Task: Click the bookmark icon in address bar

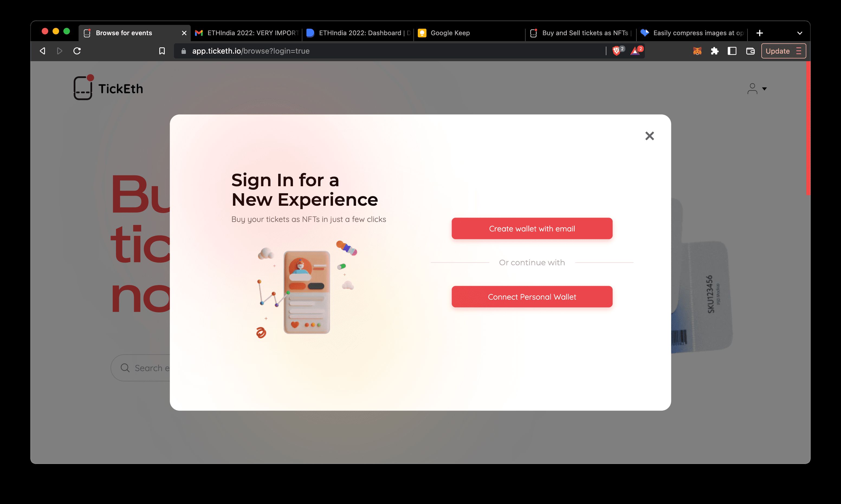Action: [x=162, y=51]
